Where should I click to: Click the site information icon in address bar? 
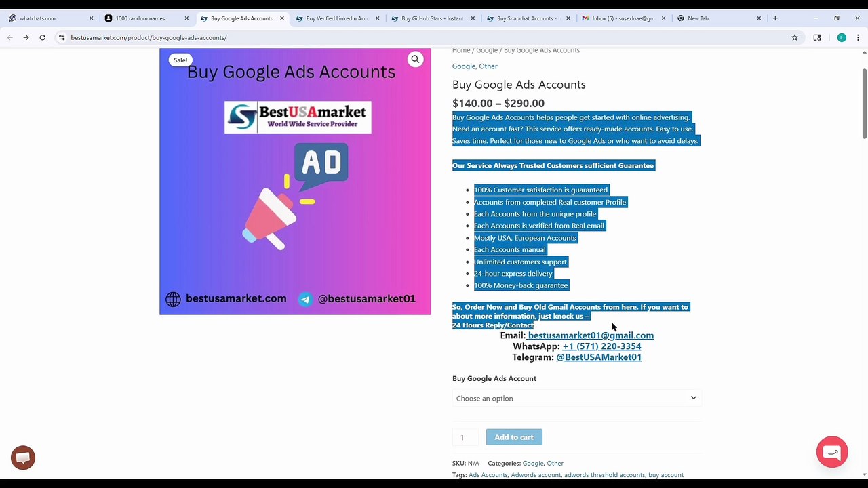(x=62, y=37)
